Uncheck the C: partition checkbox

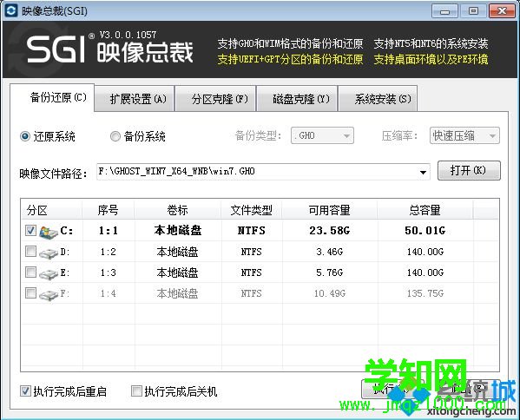point(31,230)
